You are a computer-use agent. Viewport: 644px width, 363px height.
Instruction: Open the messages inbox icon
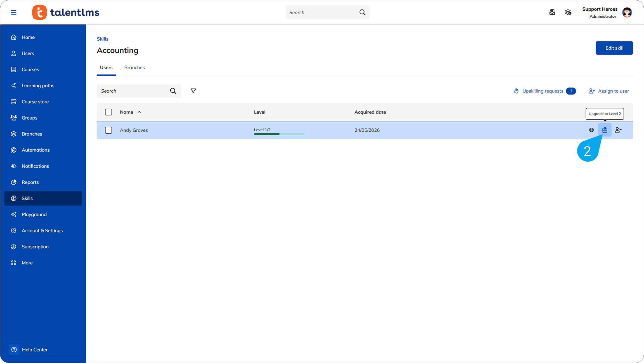tap(552, 12)
